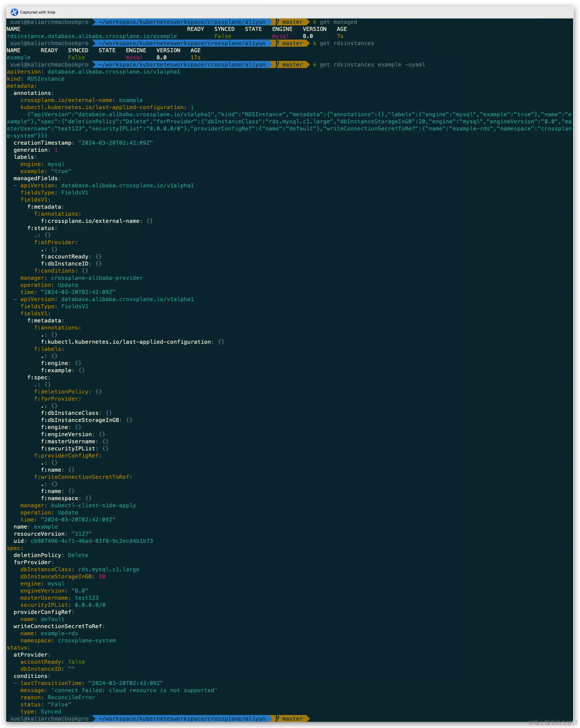This screenshot has width=580, height=728.
Task: Click 'f:masterUsername: {}' field
Action: 75,441
